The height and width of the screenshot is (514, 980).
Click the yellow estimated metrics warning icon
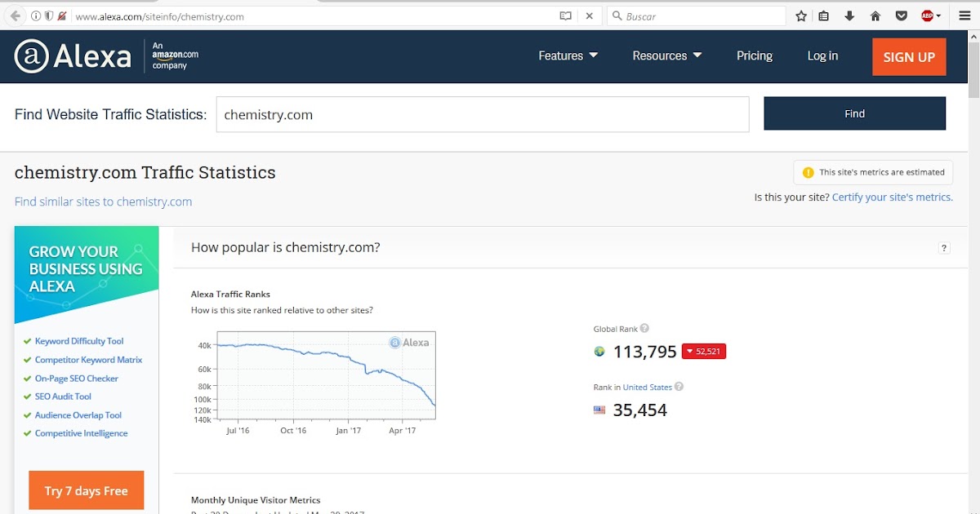click(x=808, y=172)
